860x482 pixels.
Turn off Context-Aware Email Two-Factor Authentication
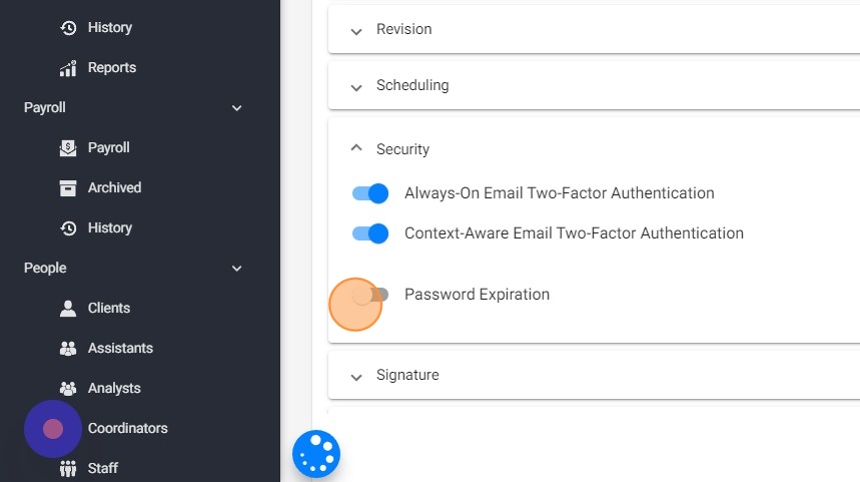(x=370, y=233)
